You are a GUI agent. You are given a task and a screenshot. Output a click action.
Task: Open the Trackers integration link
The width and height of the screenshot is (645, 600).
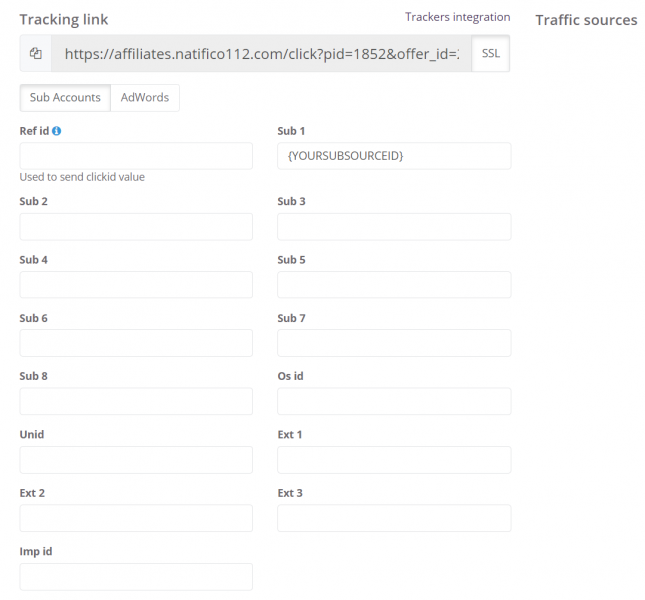[x=457, y=17]
